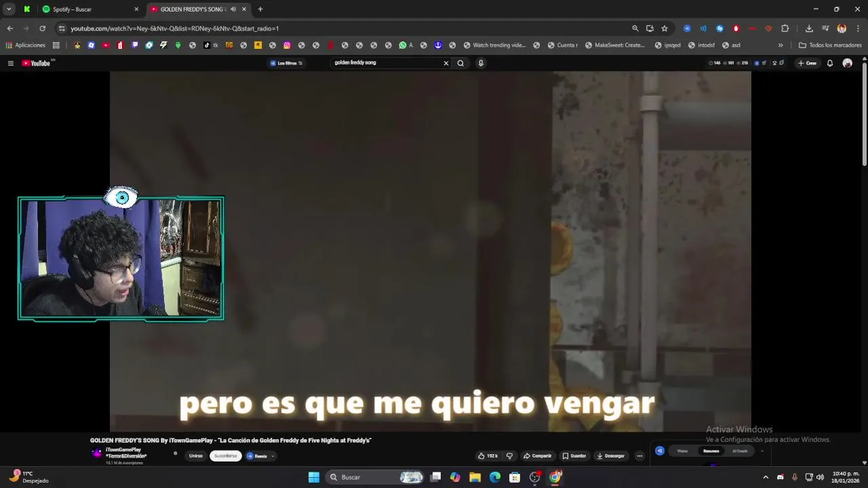Viewport: 868px width, 488px height.
Task: Open the zoom magnifier in address bar
Action: point(635,28)
